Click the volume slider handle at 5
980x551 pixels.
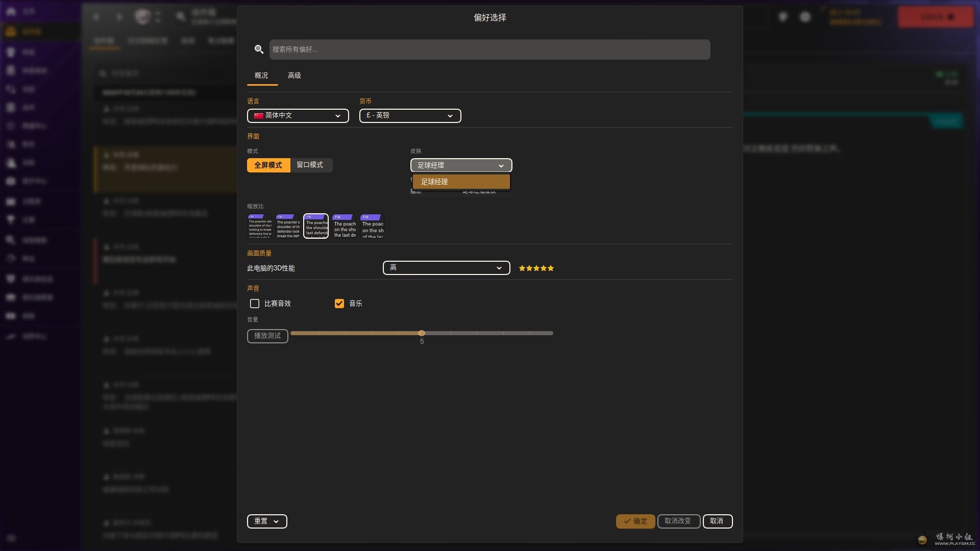pos(422,333)
